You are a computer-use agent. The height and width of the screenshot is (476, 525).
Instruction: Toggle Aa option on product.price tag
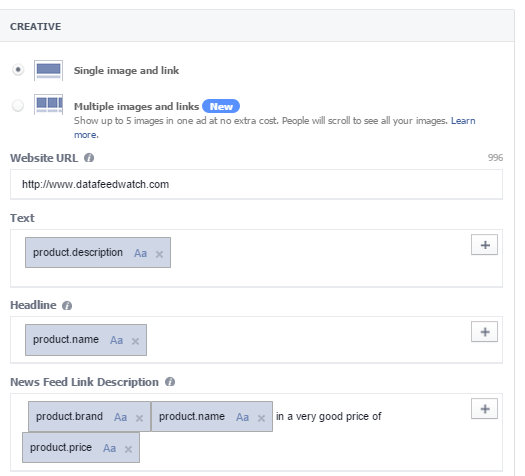point(109,449)
